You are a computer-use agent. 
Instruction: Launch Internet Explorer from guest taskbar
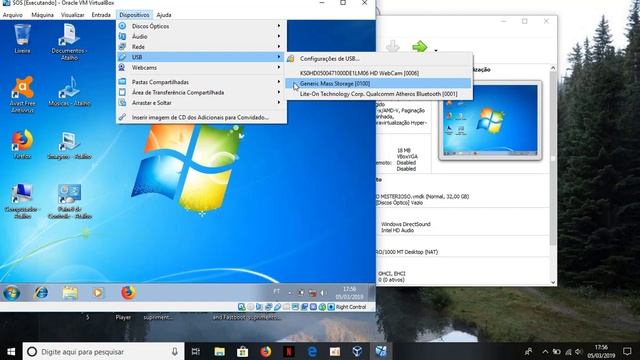(41, 293)
